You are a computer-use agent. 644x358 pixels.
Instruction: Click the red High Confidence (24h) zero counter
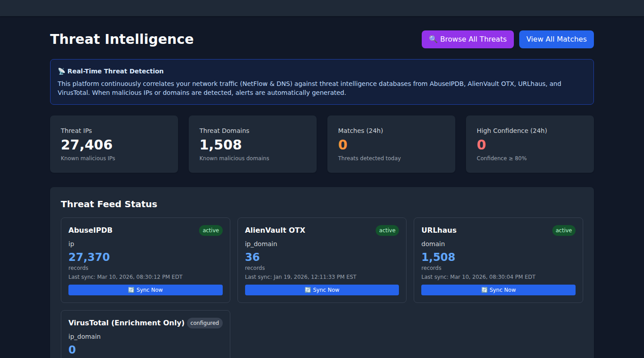click(481, 144)
